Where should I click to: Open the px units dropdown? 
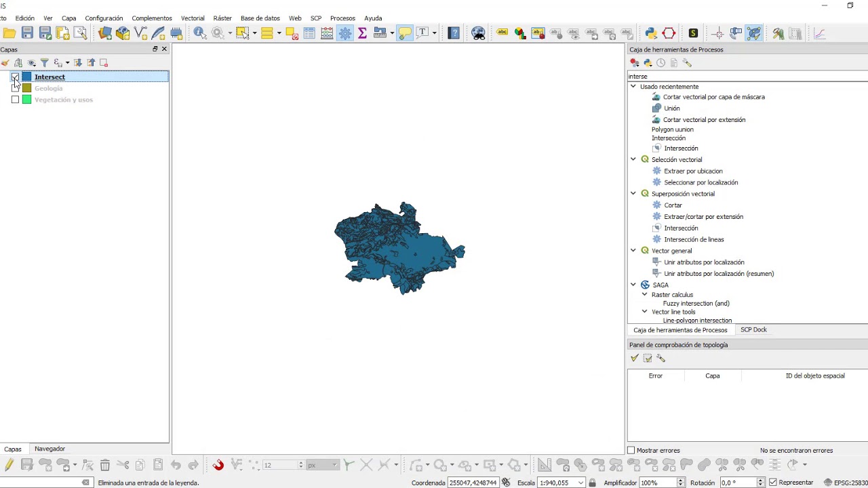coord(322,465)
